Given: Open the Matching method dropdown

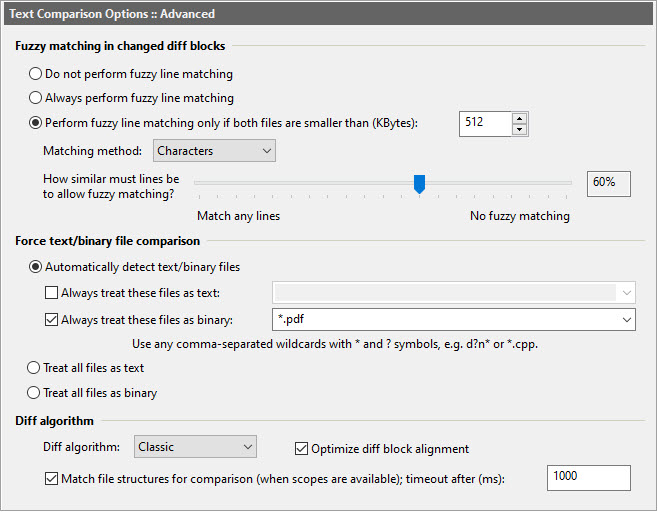Looking at the screenshot, I should click(214, 151).
